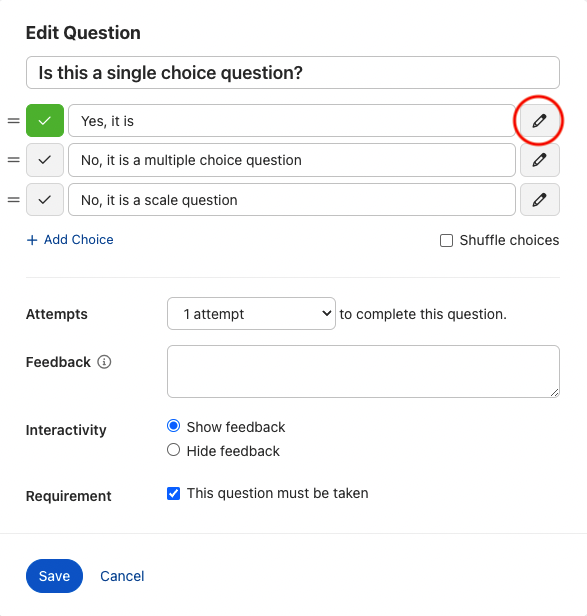The width and height of the screenshot is (587, 616).
Task: Grab reorder handle of 'Yes, it is' row
Action: tap(14, 121)
